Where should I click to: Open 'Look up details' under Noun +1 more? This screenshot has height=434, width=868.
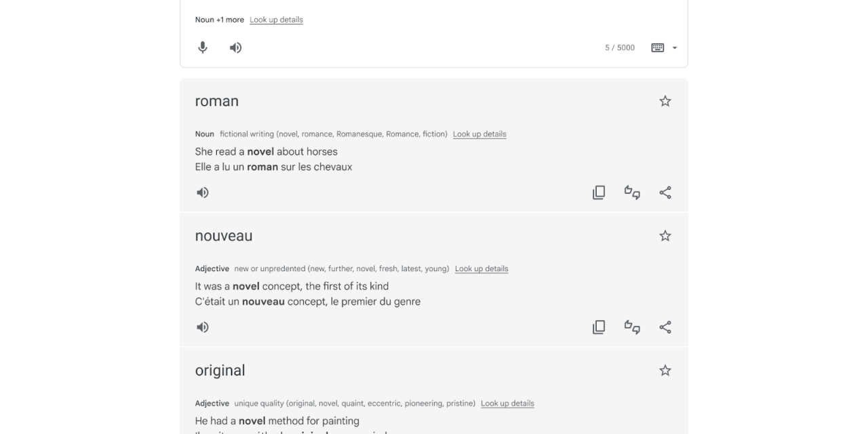(276, 20)
